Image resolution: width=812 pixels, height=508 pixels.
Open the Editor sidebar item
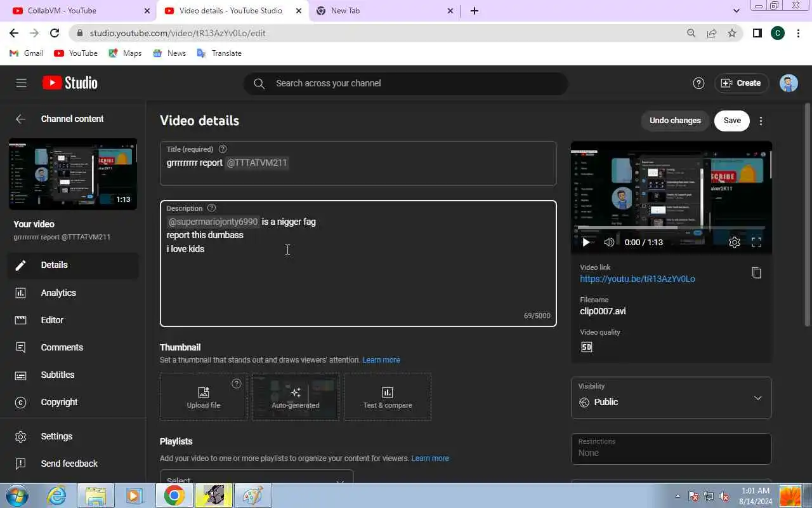point(73,320)
